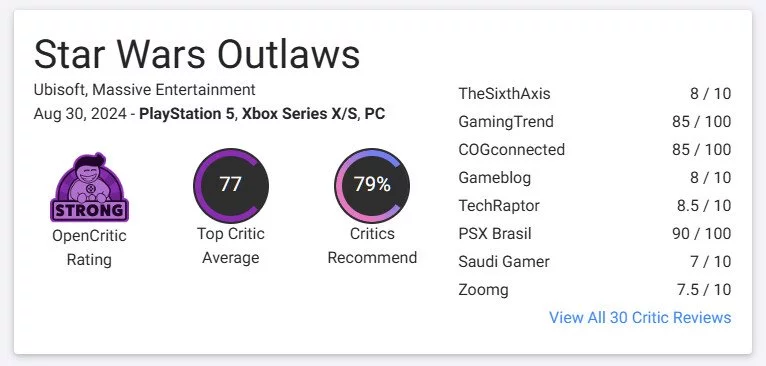
Task: Click the 79% Critics Recommend circle
Action: click(x=372, y=185)
